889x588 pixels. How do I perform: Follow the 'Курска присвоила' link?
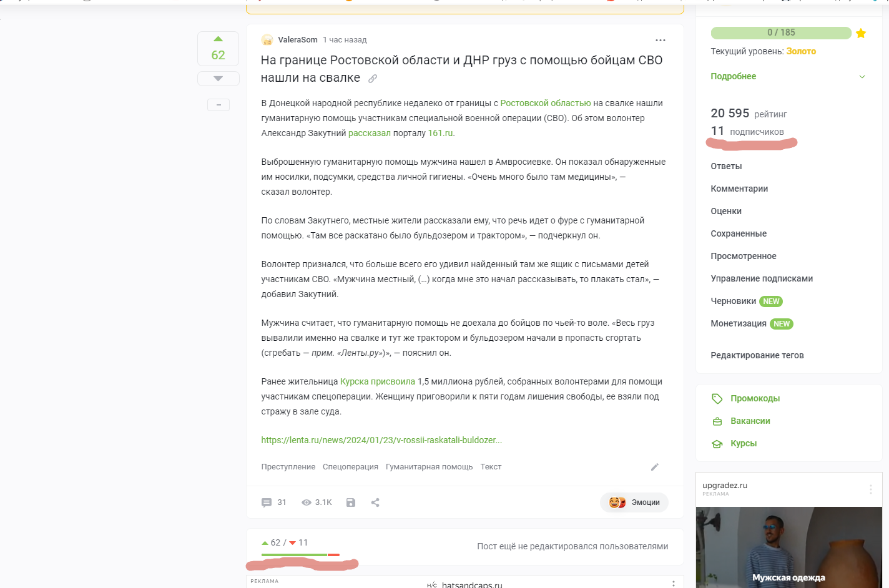point(378,381)
